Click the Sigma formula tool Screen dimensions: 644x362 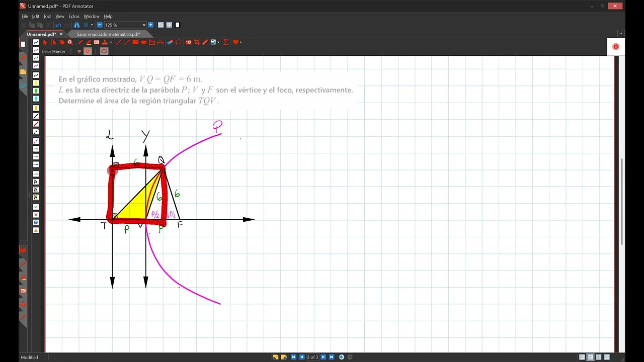point(225,42)
